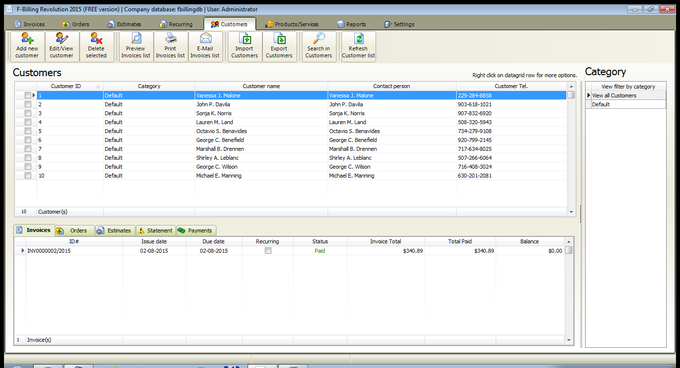This screenshot has width=680, height=368.
Task: Click the Recurring column header in invoices
Action: (x=267, y=241)
